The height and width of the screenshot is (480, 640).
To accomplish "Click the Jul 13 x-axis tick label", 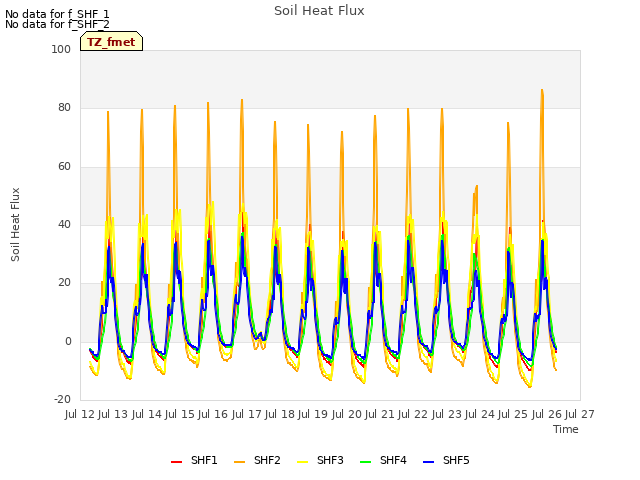I will click(x=114, y=414).
